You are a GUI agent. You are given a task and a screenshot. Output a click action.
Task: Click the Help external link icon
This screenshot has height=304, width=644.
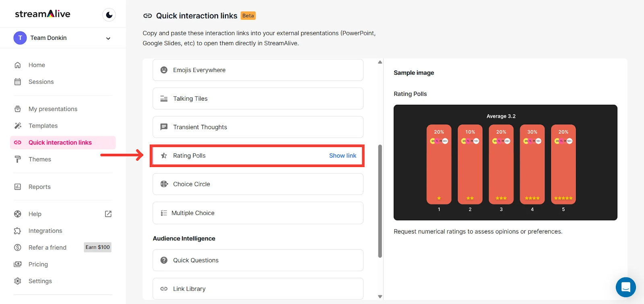click(108, 214)
